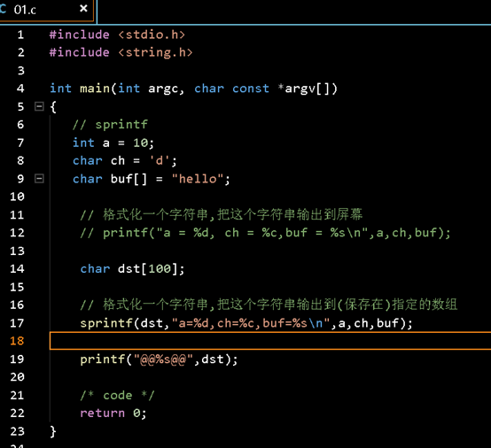The image size is (491, 448).
Task: Click the '/* code */' comment
Action: tap(117, 396)
